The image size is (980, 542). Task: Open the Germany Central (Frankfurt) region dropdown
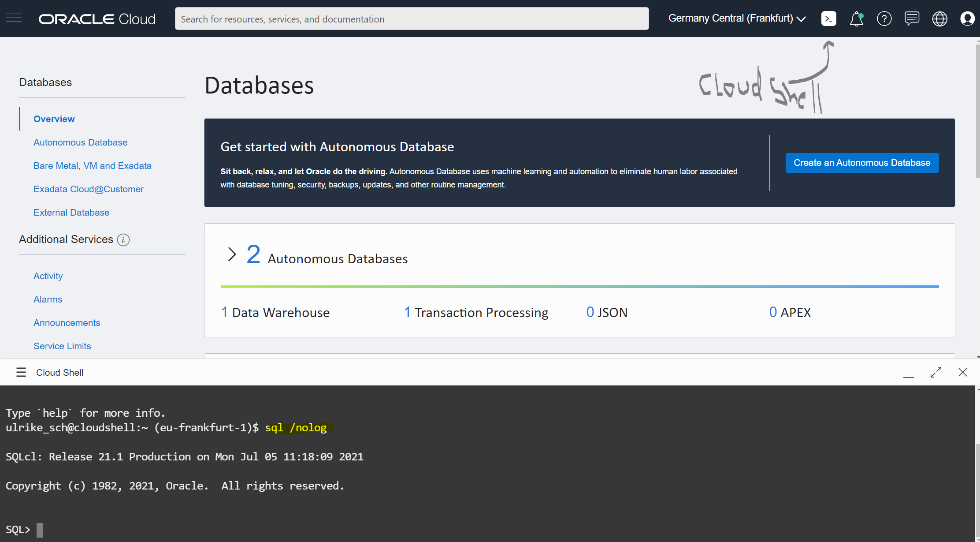pyautogui.click(x=737, y=19)
